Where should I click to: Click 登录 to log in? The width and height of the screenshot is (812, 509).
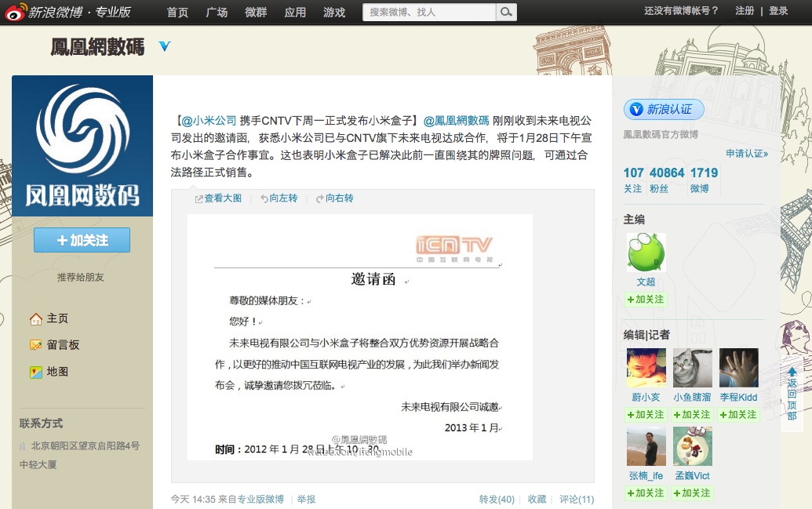(778, 11)
